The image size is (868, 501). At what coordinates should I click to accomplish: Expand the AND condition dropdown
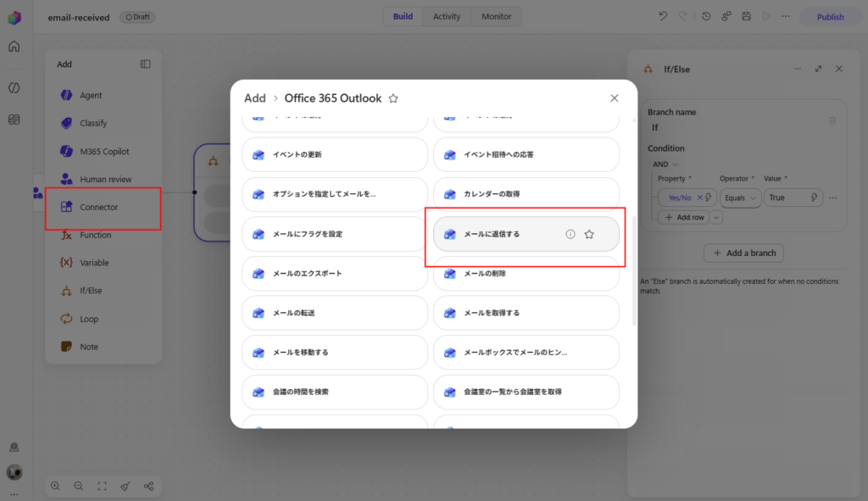click(665, 164)
